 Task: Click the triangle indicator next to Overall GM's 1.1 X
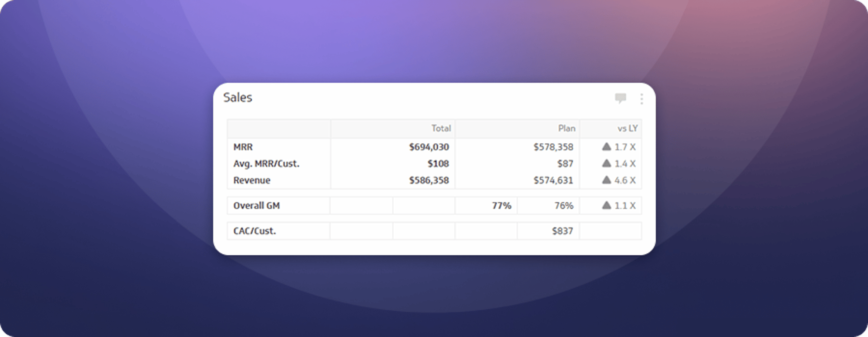607,205
